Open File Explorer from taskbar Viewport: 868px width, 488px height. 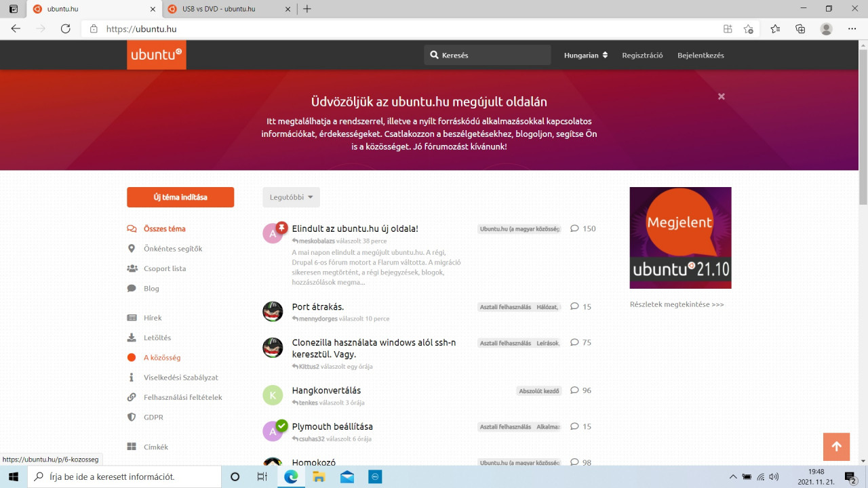(319, 476)
